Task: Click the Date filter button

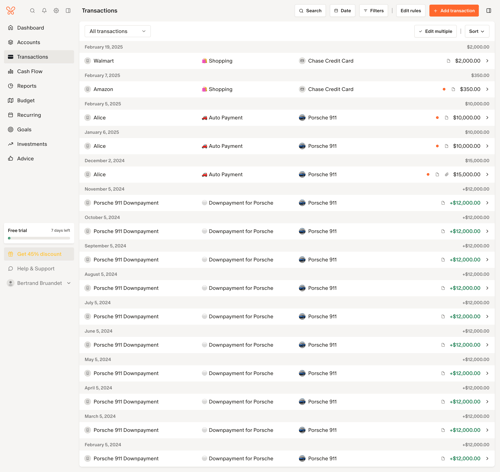Action: pos(342,11)
